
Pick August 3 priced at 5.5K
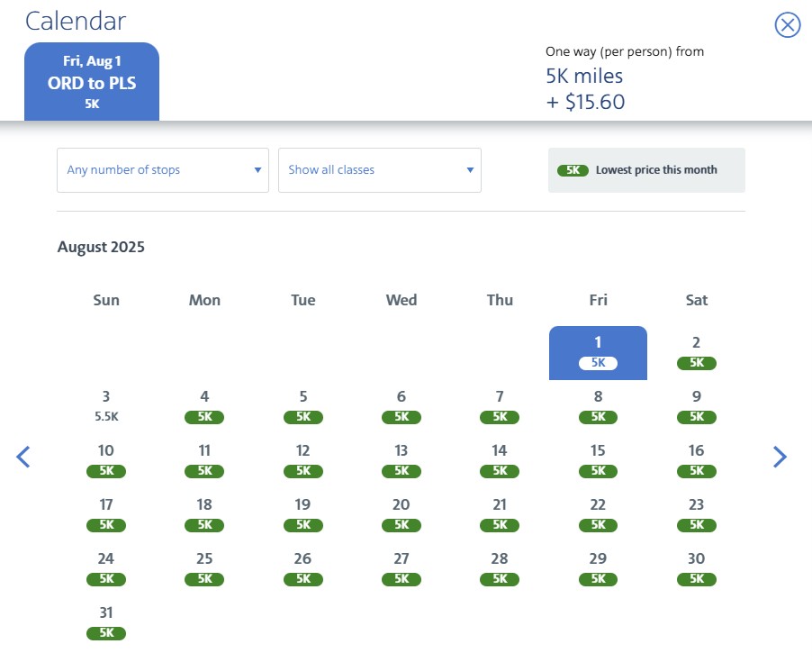106,406
